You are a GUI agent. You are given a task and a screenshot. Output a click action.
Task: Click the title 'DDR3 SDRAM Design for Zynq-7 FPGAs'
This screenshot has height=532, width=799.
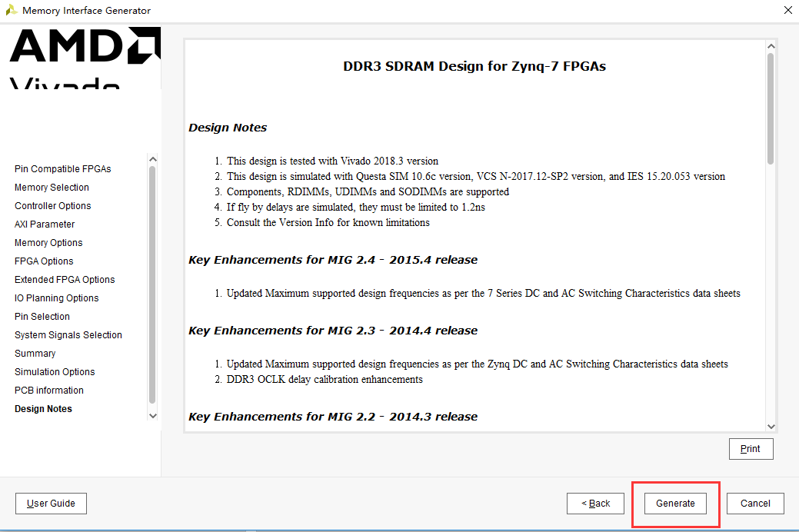474,66
